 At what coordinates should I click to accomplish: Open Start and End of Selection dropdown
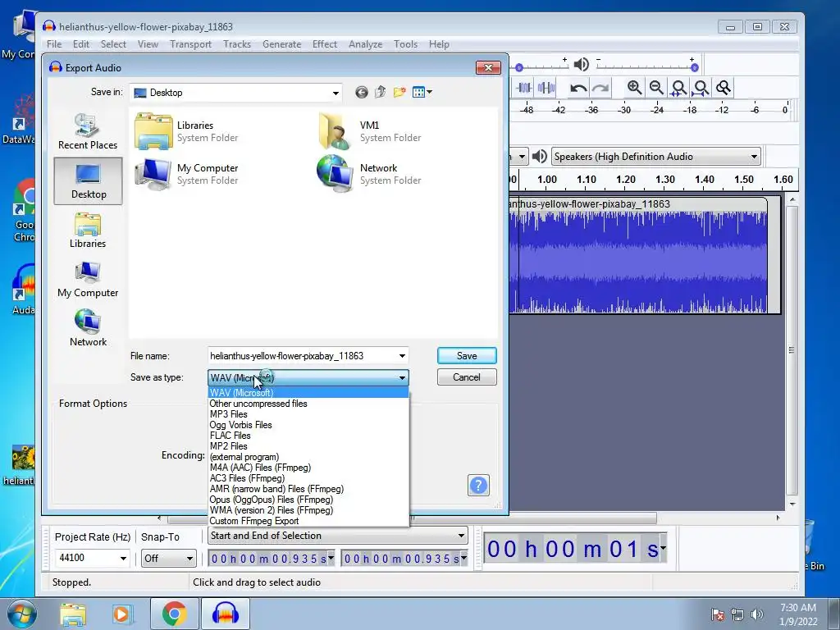[x=337, y=536]
